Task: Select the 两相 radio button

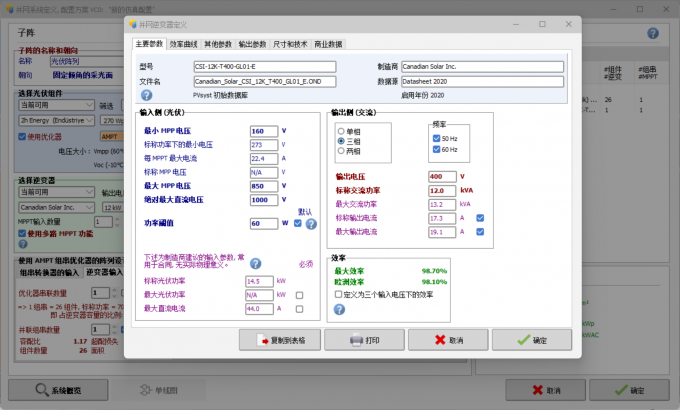Action: click(341, 153)
